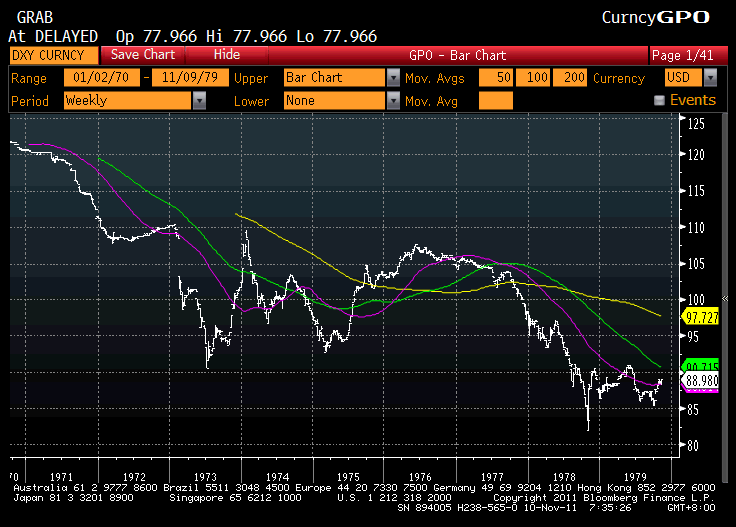Viewport: 736px width, 527px height.
Task: Edit the range start date 01/02/70
Action: (101, 78)
